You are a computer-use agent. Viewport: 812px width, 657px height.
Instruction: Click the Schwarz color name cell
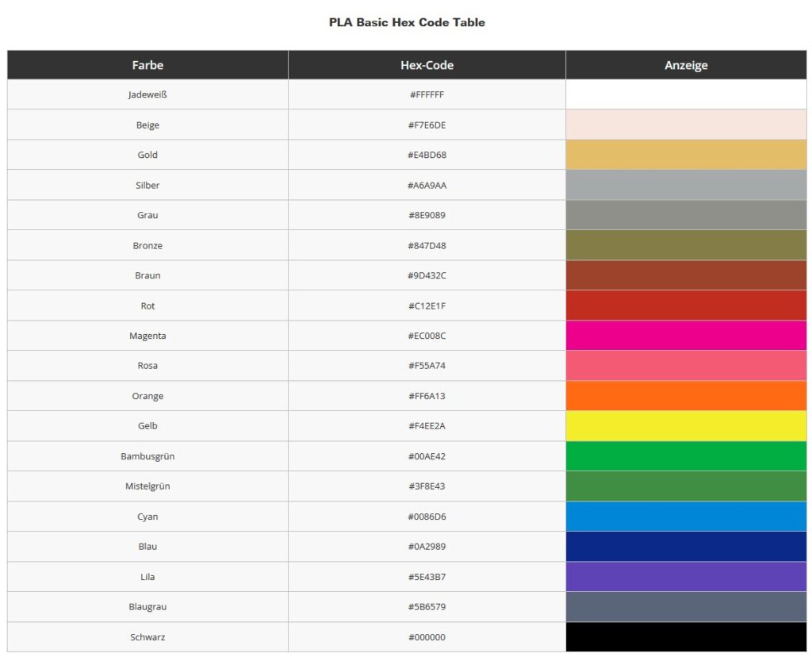147,637
